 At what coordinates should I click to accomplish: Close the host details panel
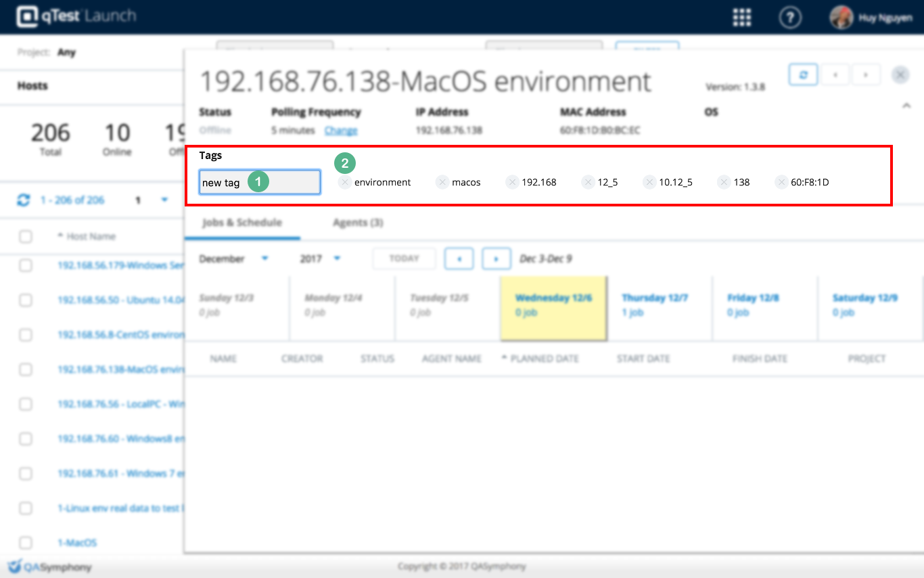pos(900,75)
